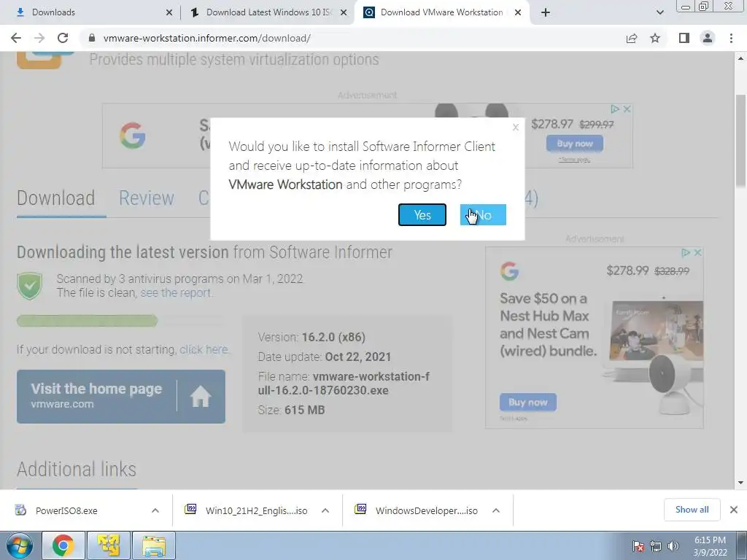Screen dimensions: 747x560
Task: Click the scrollbar down arrow
Action: click(741, 483)
